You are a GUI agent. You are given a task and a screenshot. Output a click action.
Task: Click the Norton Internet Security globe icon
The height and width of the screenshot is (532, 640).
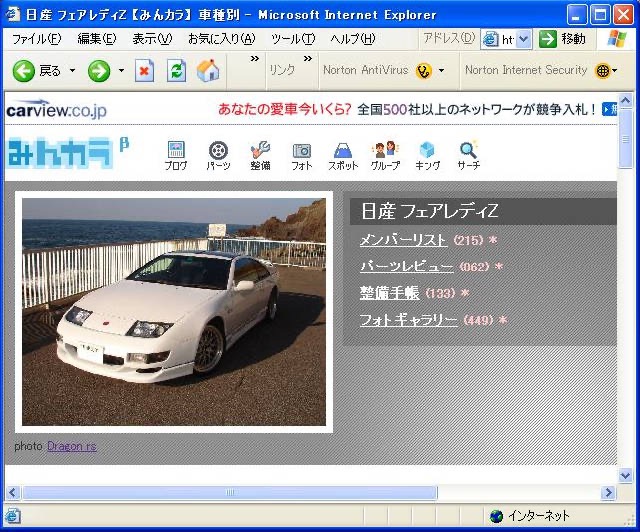pos(602,71)
